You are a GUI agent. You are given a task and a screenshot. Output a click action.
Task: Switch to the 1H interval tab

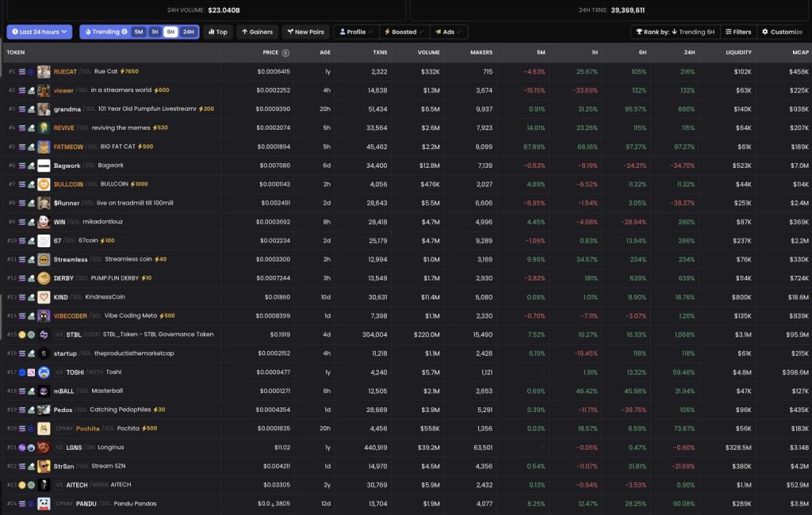(155, 32)
